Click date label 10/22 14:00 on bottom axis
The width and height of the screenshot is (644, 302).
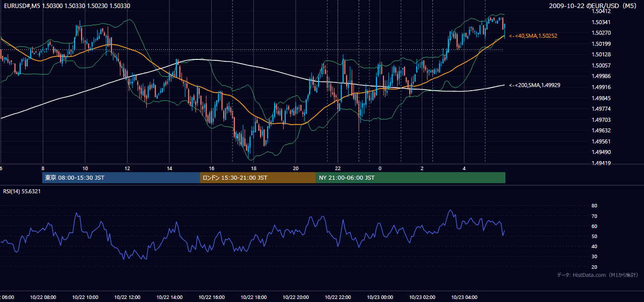tap(169, 297)
